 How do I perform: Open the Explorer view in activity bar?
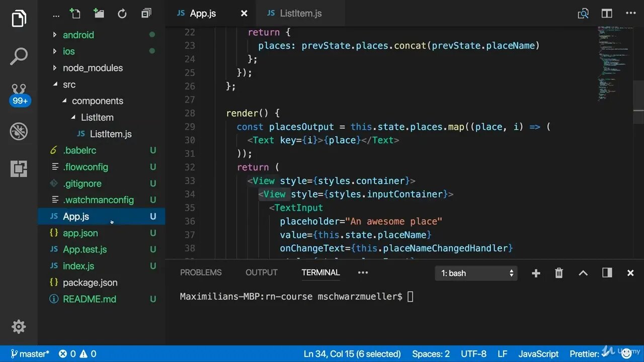click(x=19, y=19)
